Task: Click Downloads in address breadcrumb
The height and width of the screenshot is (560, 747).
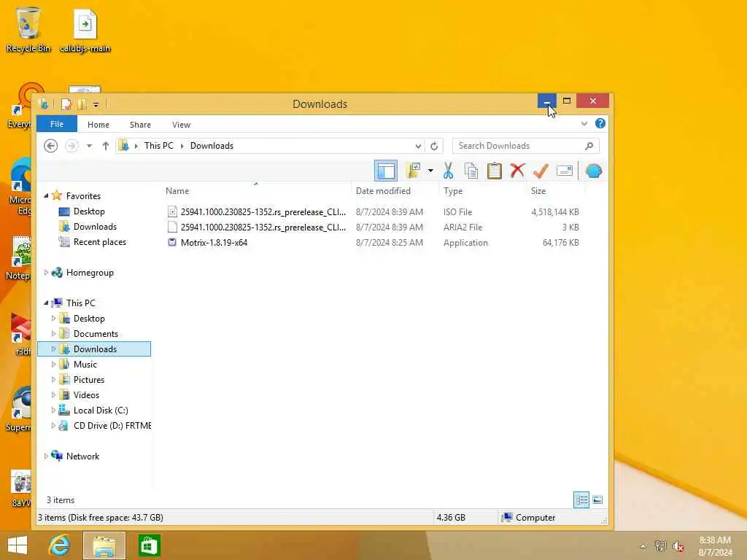Action: click(x=212, y=146)
